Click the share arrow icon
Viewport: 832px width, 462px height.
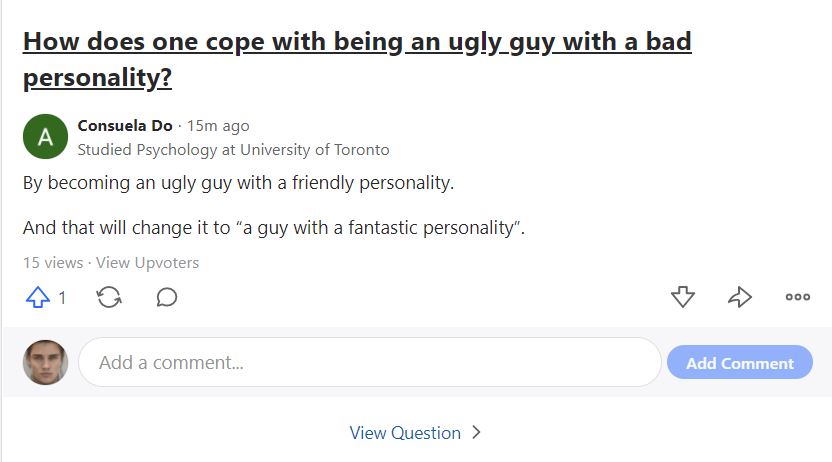(x=740, y=297)
